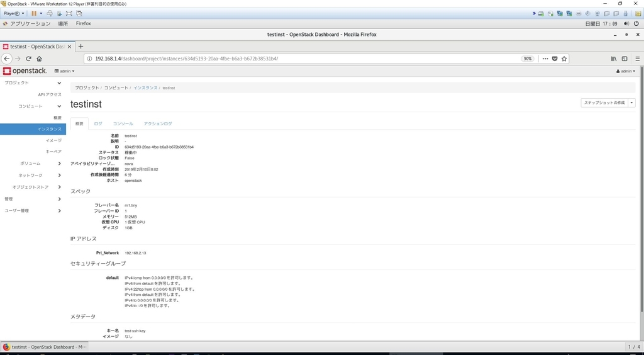Select インスタンス in sidebar
This screenshot has height=355, width=644.
point(33,129)
